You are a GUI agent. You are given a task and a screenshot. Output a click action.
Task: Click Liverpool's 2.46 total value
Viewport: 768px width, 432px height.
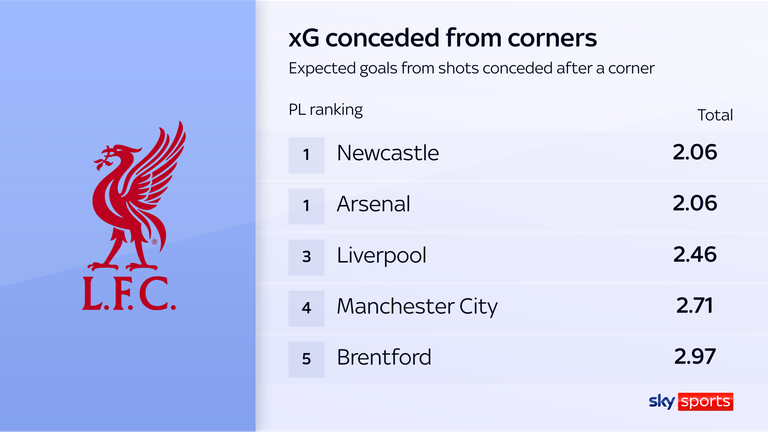695,255
